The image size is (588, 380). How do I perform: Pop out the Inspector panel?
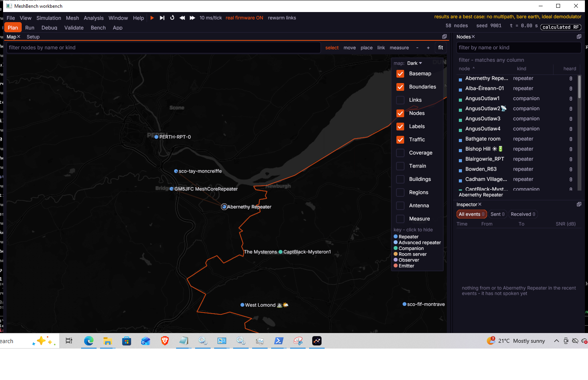tap(579, 204)
